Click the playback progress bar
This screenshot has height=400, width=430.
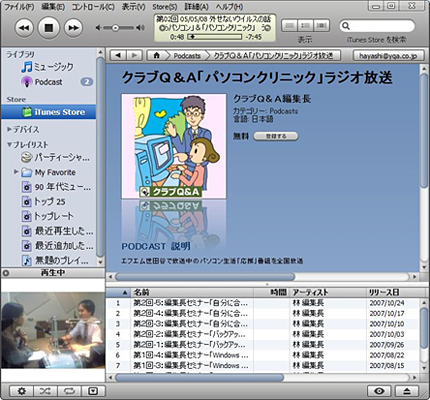pyautogui.click(x=214, y=37)
